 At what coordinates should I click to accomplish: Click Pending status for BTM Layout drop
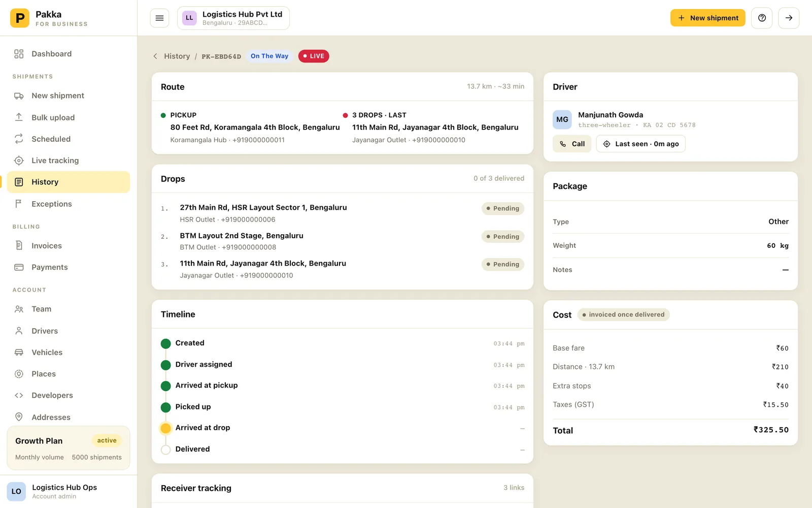click(x=503, y=236)
